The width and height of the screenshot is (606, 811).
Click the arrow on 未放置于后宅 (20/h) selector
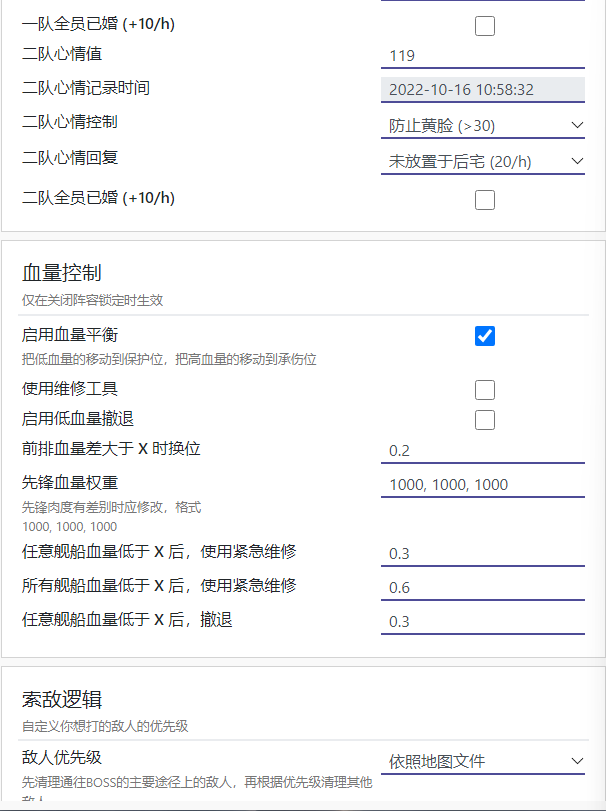[577, 160]
